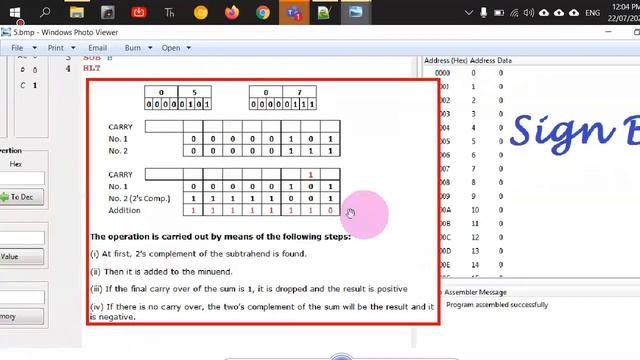Open the dark gray app beside File Explorer
This screenshot has width=640, height=360.
(x=108, y=12)
